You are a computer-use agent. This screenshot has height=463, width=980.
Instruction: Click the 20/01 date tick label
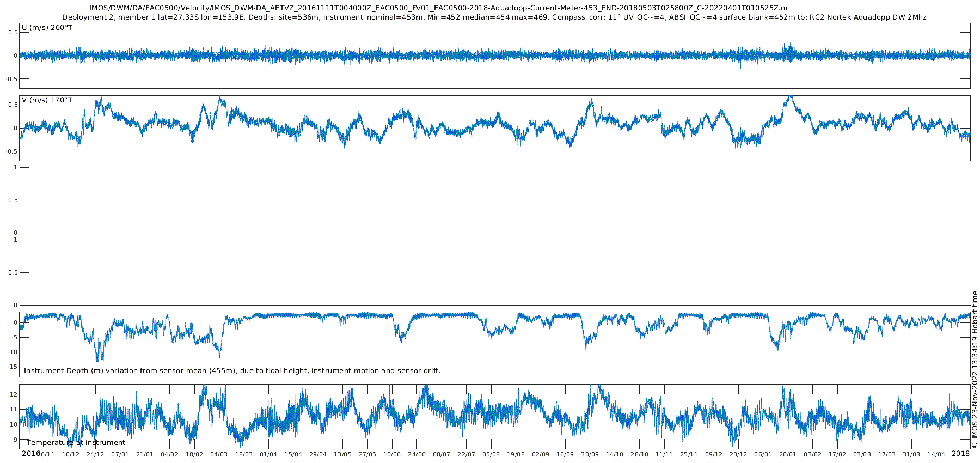click(x=788, y=454)
